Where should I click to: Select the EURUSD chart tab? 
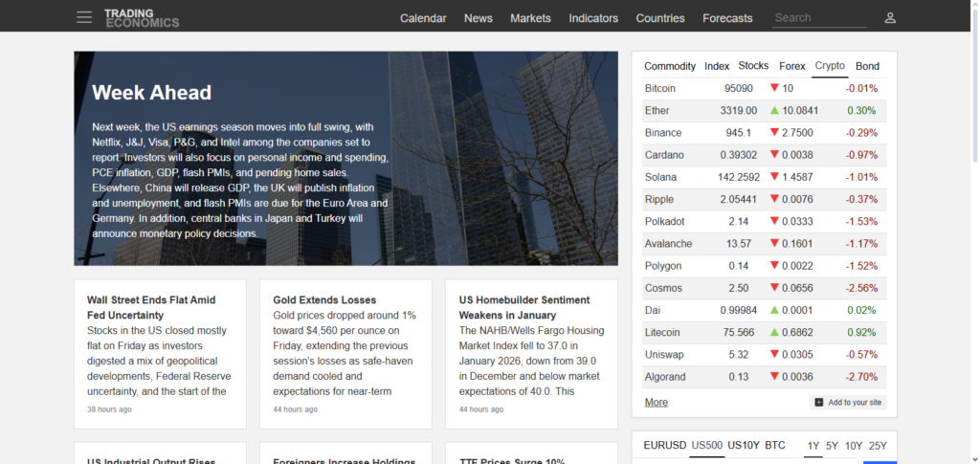(665, 445)
